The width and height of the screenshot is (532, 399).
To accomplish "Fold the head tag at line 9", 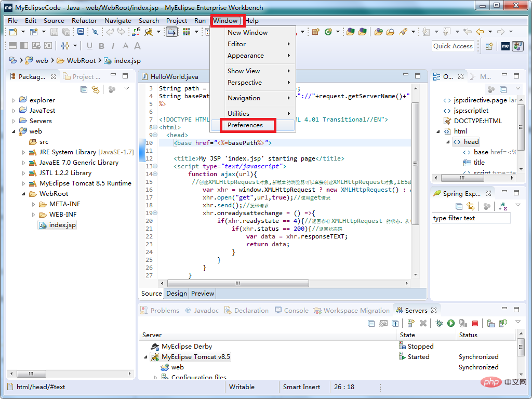I will 155,135.
